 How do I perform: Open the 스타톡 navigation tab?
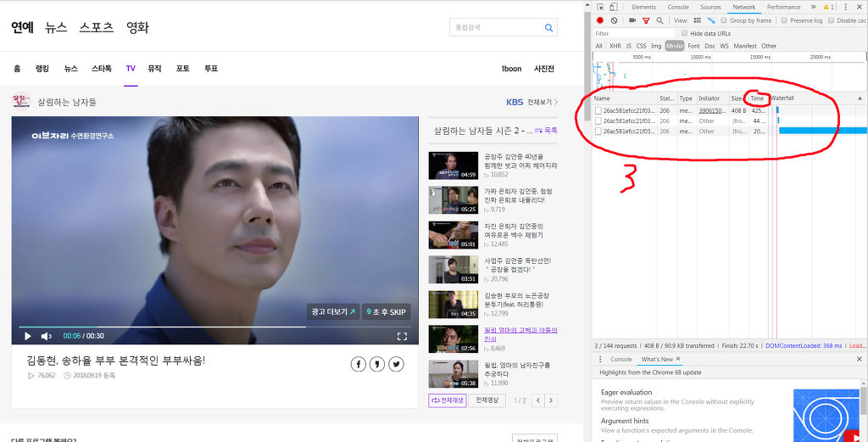point(102,69)
